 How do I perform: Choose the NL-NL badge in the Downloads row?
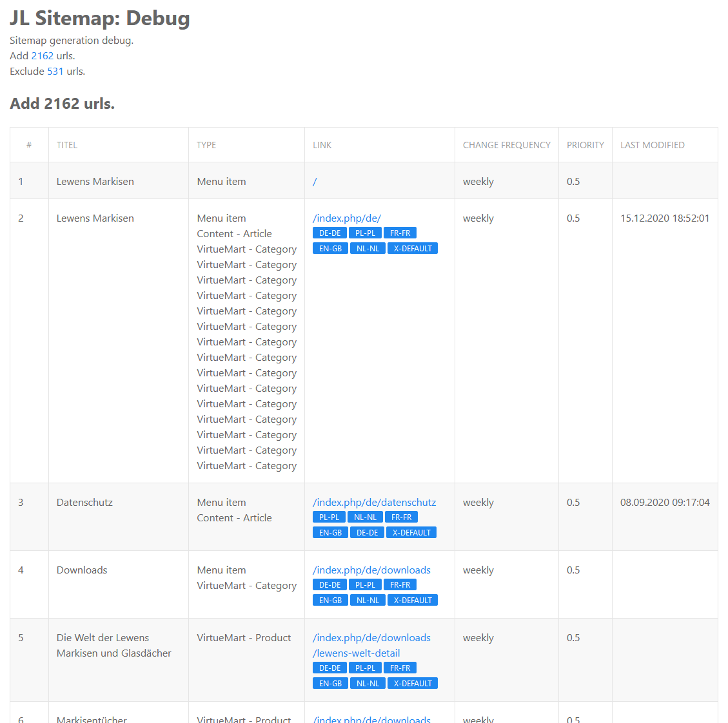368,601
